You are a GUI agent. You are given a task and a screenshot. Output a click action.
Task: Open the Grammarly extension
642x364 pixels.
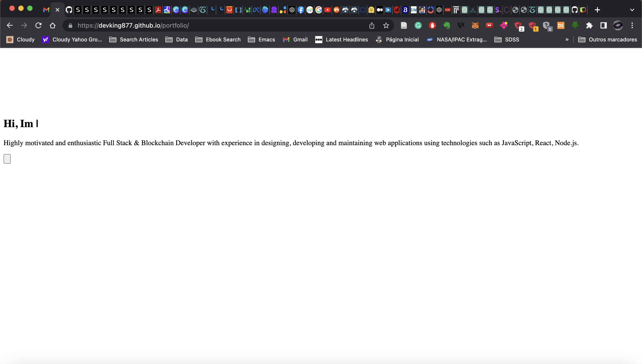[x=418, y=25]
